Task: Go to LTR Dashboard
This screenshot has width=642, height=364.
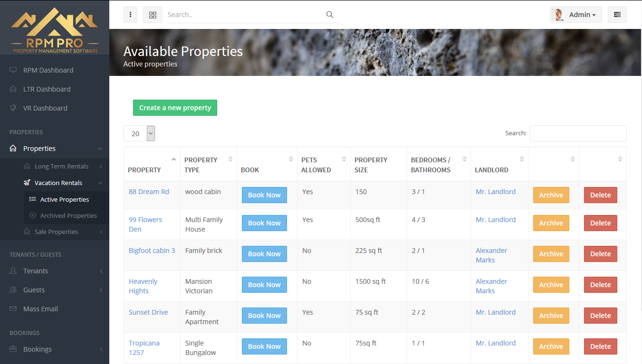Action: click(x=47, y=89)
